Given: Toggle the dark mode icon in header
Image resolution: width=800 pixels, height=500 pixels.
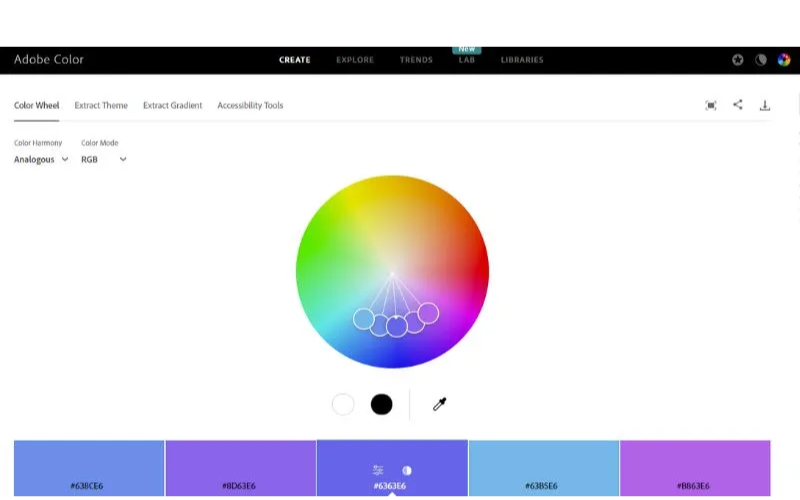Looking at the screenshot, I should (761, 60).
